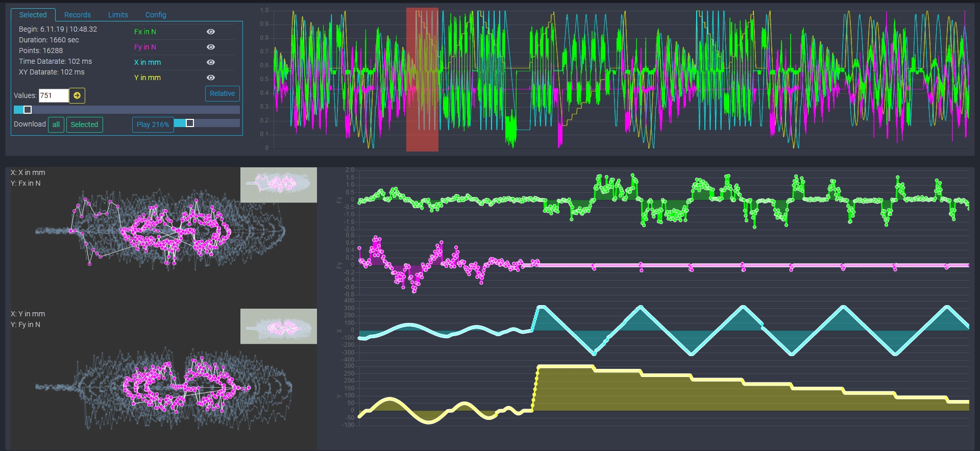Toggle visibility of Fy in N
The height and width of the screenshot is (451, 980).
point(211,47)
